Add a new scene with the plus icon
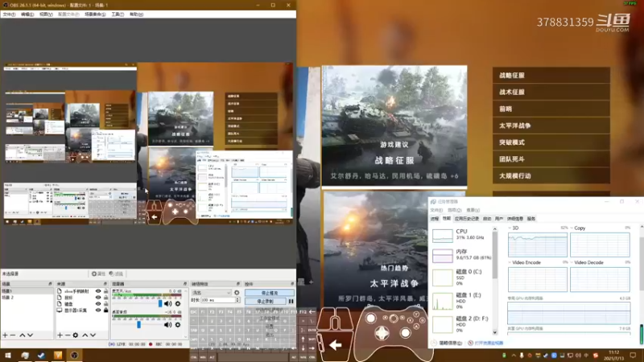 tap(5, 335)
